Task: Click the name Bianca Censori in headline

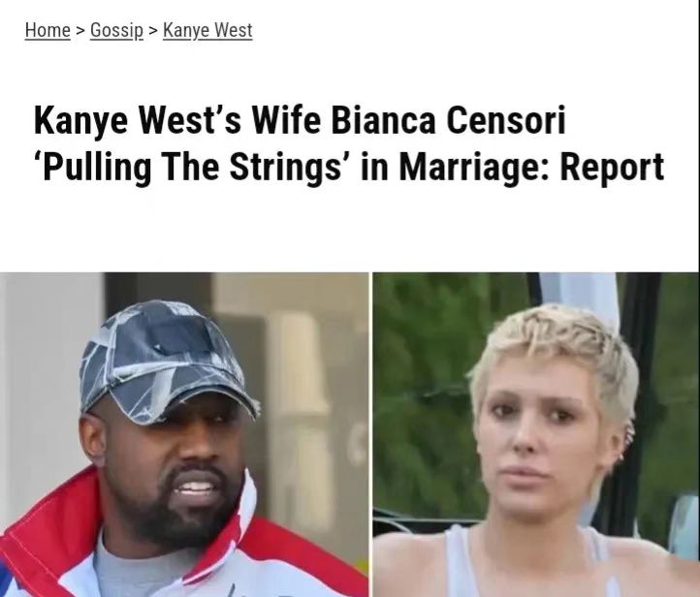Action: click(448, 119)
